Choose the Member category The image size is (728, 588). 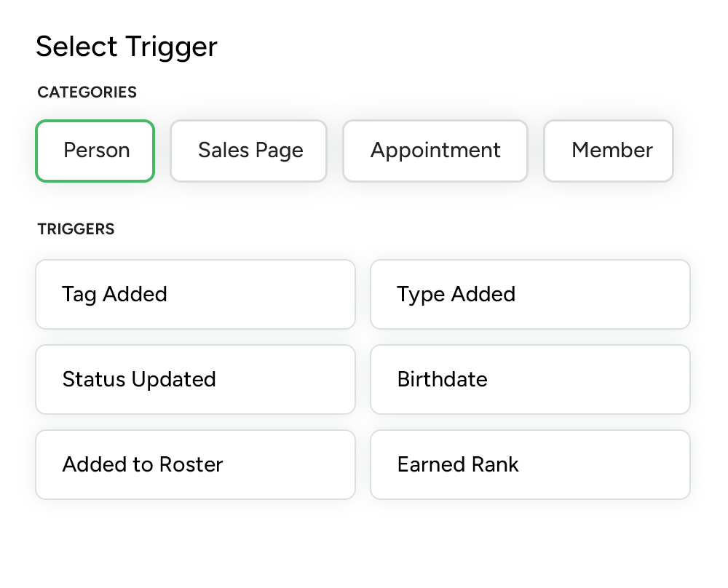609,151
